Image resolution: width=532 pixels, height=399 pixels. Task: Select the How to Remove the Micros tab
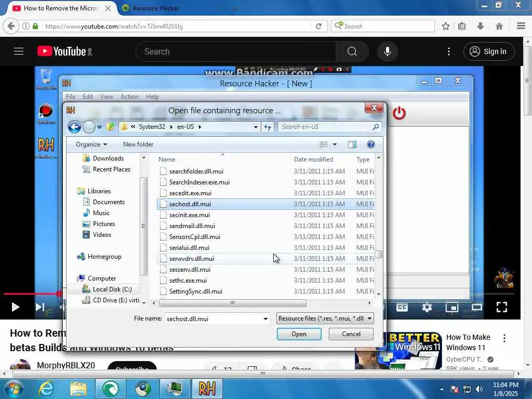[61, 8]
